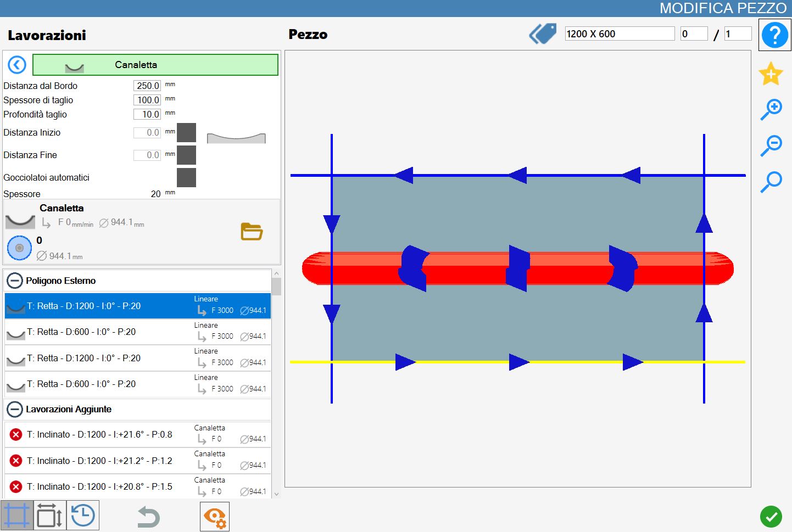Collapse the Poligono Esterno section
The height and width of the screenshot is (532, 792).
click(x=14, y=281)
